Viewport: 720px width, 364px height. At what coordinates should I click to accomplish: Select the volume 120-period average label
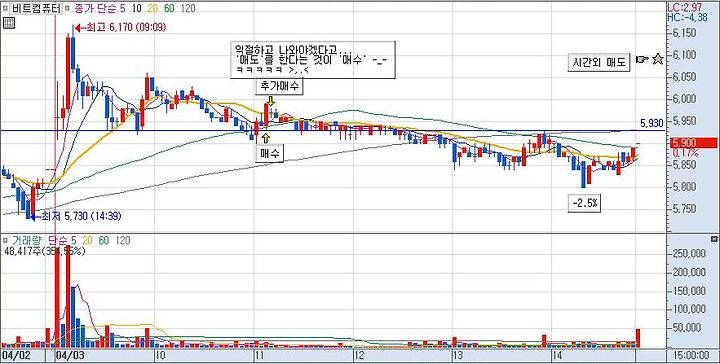coord(123,240)
